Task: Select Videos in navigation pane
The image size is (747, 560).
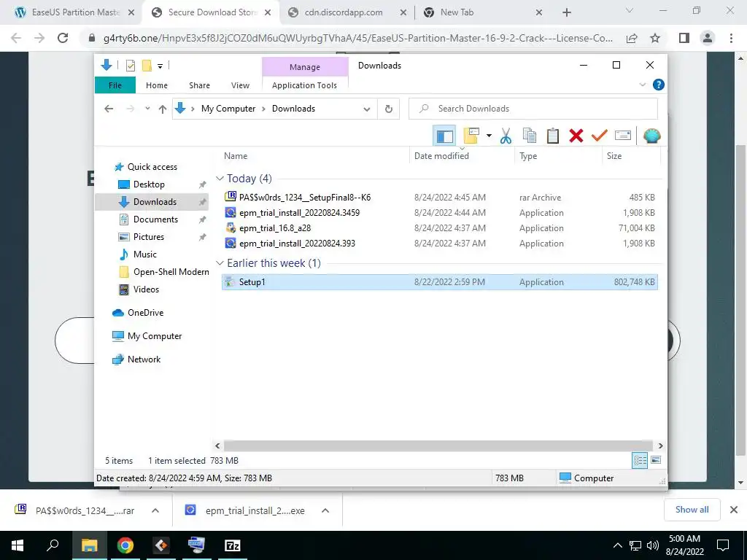Action: click(x=146, y=289)
